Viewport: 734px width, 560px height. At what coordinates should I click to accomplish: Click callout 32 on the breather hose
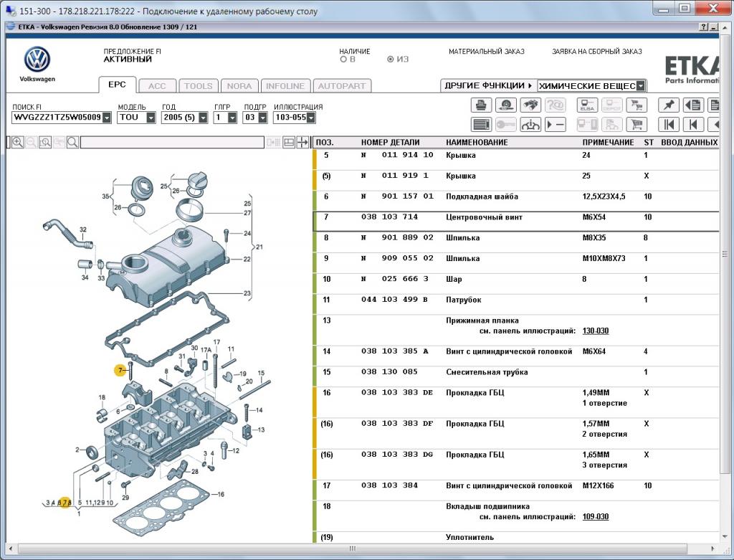(x=83, y=229)
